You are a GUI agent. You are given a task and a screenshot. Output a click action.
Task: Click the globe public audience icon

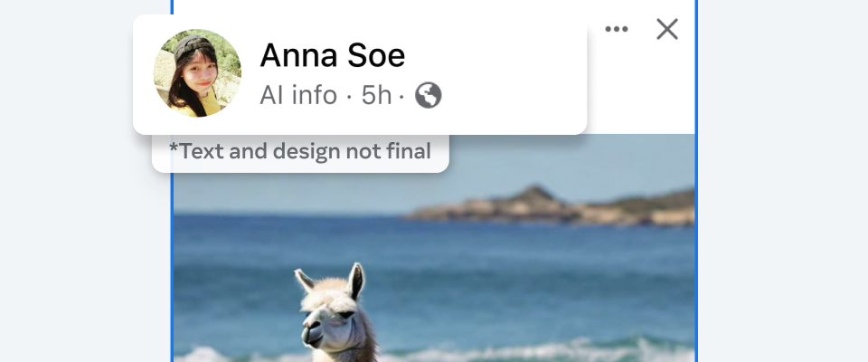coord(429,95)
